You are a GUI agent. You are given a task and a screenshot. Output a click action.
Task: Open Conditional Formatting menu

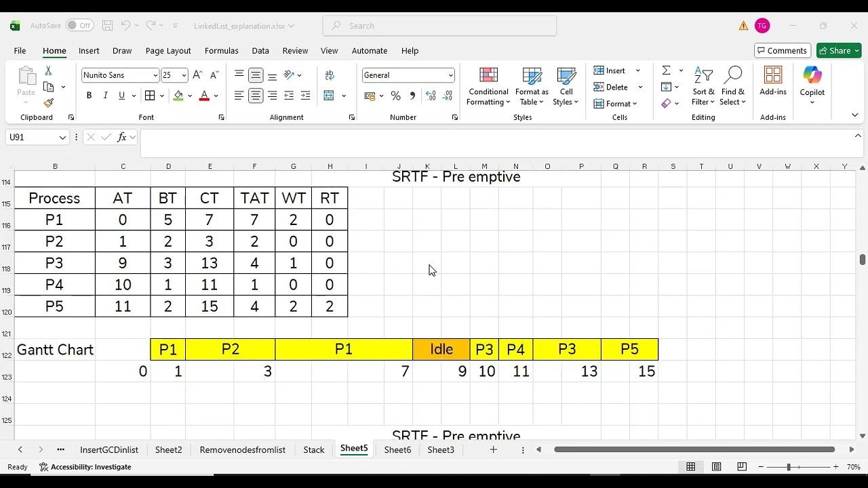pyautogui.click(x=488, y=86)
